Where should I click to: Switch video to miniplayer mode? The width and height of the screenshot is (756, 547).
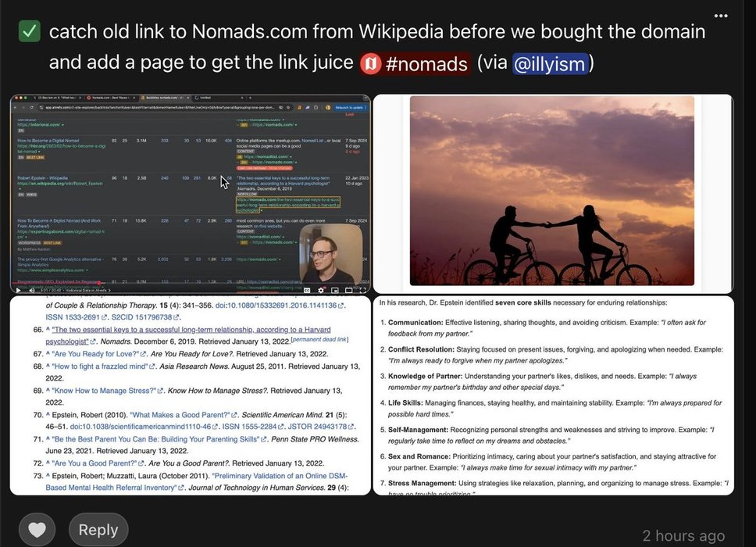(334, 291)
